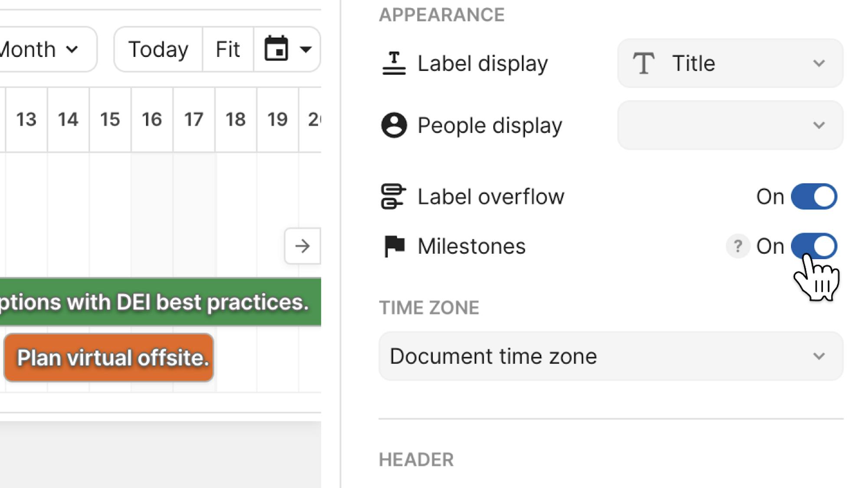
Task: Click the Label overflow icon
Action: pyautogui.click(x=393, y=197)
